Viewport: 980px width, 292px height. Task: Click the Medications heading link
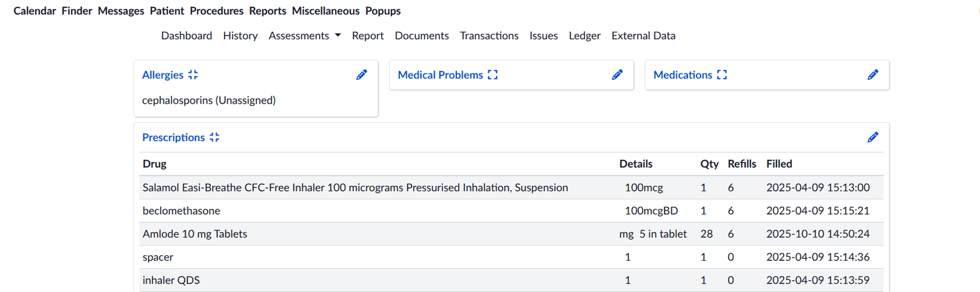[682, 75]
